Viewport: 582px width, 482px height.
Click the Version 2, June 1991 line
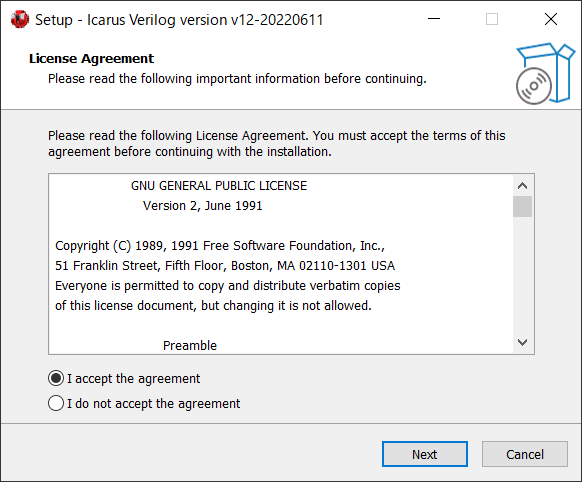[203, 206]
